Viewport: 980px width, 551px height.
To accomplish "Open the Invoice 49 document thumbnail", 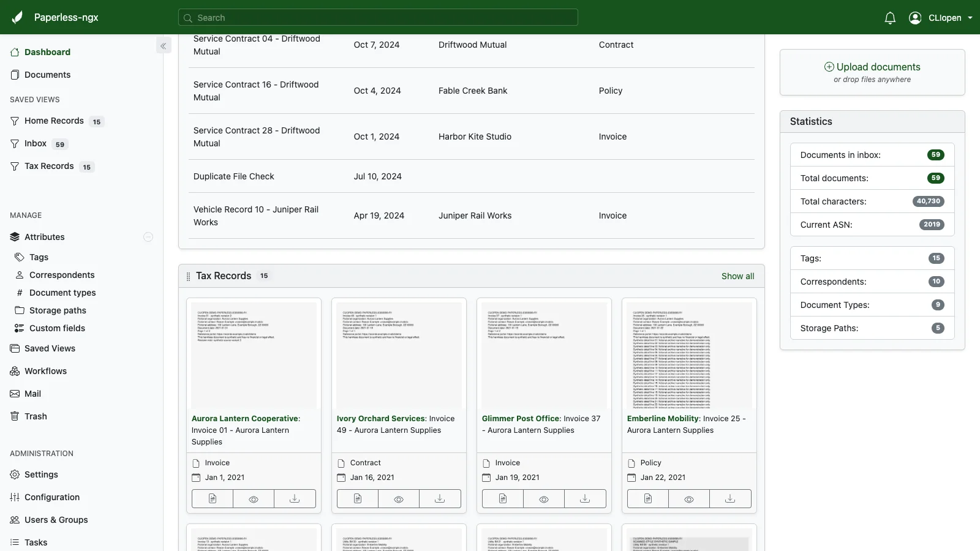I will pos(399,356).
